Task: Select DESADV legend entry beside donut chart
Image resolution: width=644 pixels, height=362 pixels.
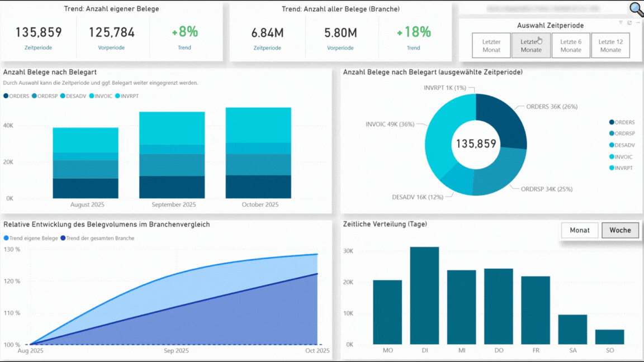Action: click(x=612, y=145)
